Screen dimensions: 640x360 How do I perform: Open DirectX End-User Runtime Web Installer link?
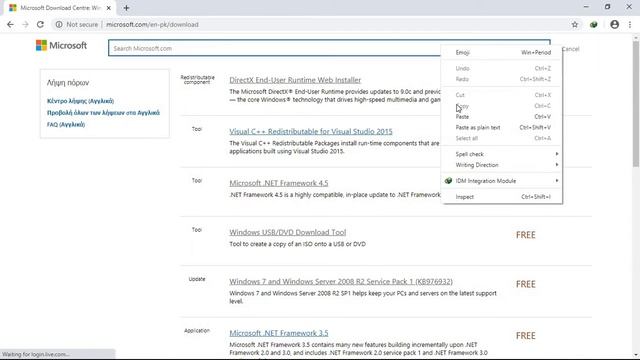pos(295,80)
